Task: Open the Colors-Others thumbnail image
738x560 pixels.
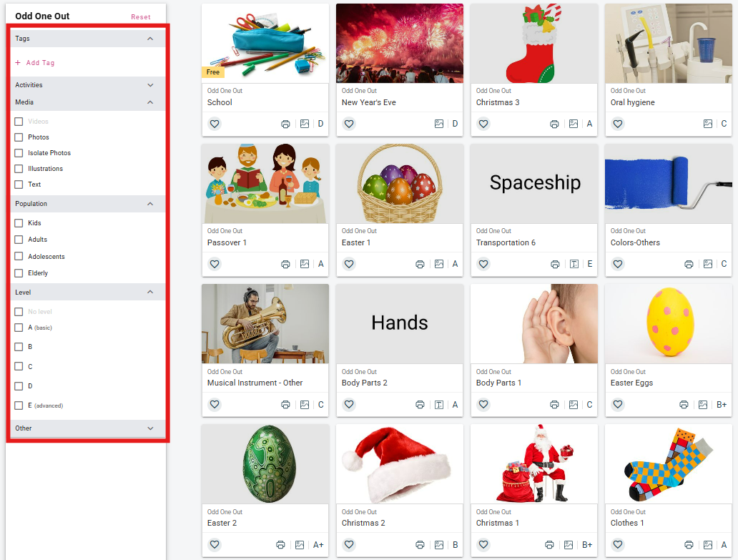Action: (669, 184)
